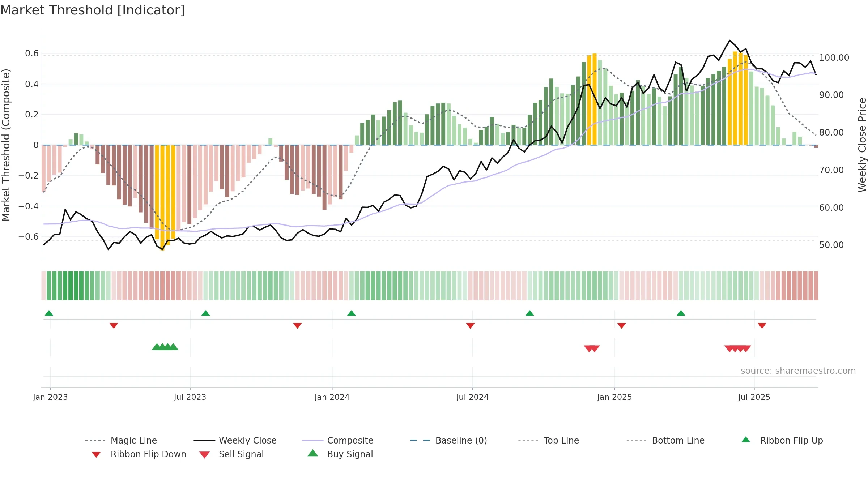Image resolution: width=868 pixels, height=488 pixels.
Task: Toggle the Sell Signal legend entry
Action: point(231,454)
